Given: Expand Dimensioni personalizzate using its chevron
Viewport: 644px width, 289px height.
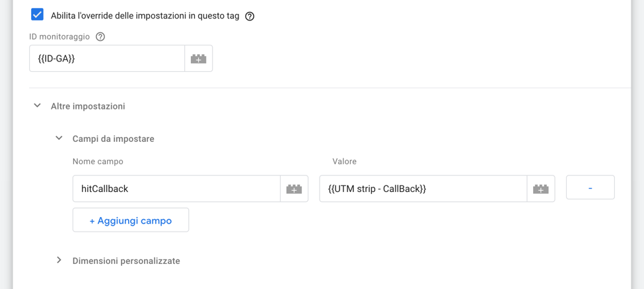Looking at the screenshot, I should point(59,261).
